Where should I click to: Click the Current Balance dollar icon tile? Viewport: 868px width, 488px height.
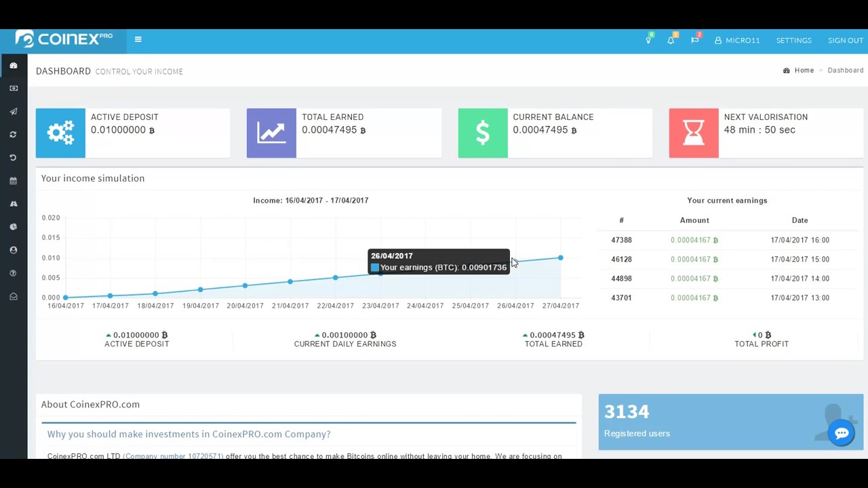pos(483,133)
